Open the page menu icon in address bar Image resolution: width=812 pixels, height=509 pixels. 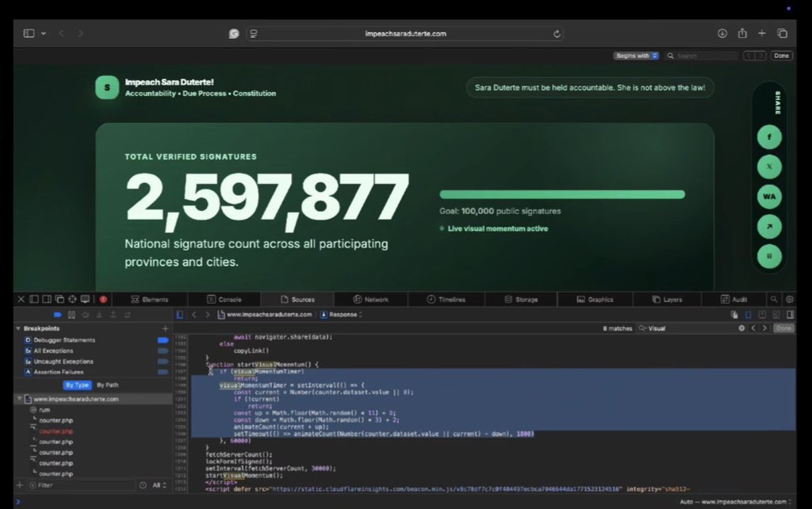pos(254,33)
